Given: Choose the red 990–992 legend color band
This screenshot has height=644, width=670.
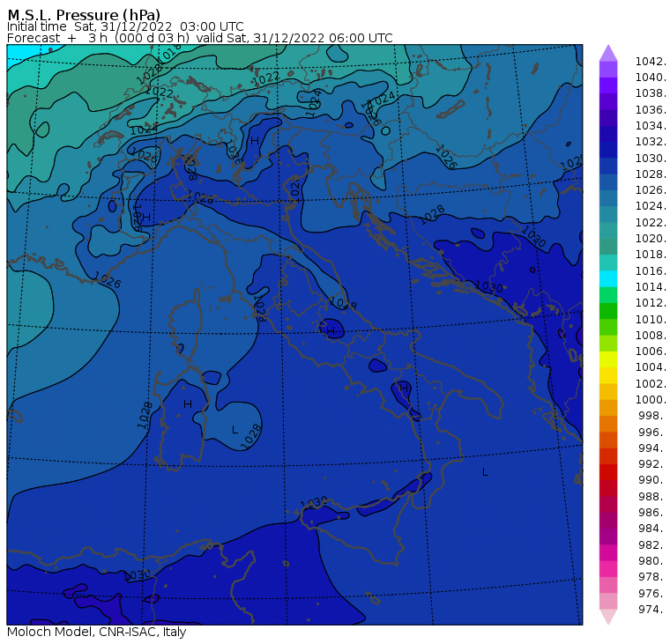Looking at the screenshot, I should tap(608, 472).
